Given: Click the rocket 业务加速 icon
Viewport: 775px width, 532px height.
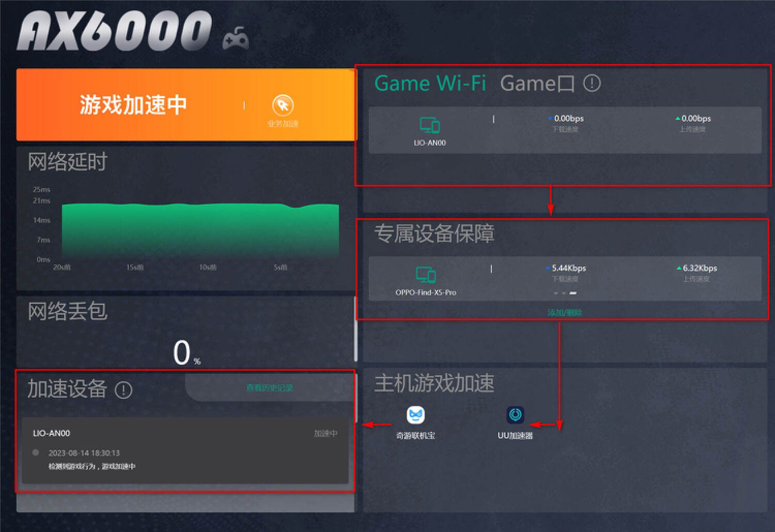Looking at the screenshot, I should 283,105.
